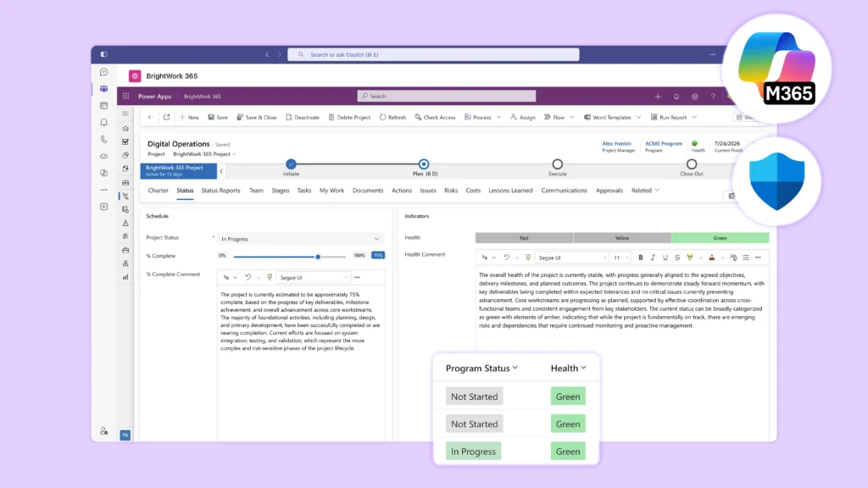Open record in new window icon
Viewport: 868px width, 488px height.
coord(167,117)
